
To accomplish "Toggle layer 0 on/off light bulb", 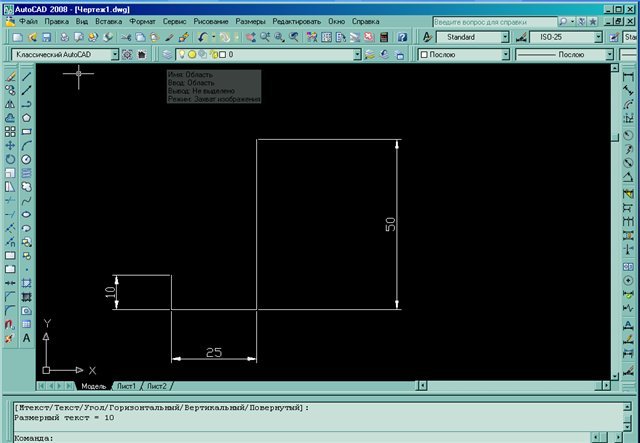I will pyautogui.click(x=181, y=54).
